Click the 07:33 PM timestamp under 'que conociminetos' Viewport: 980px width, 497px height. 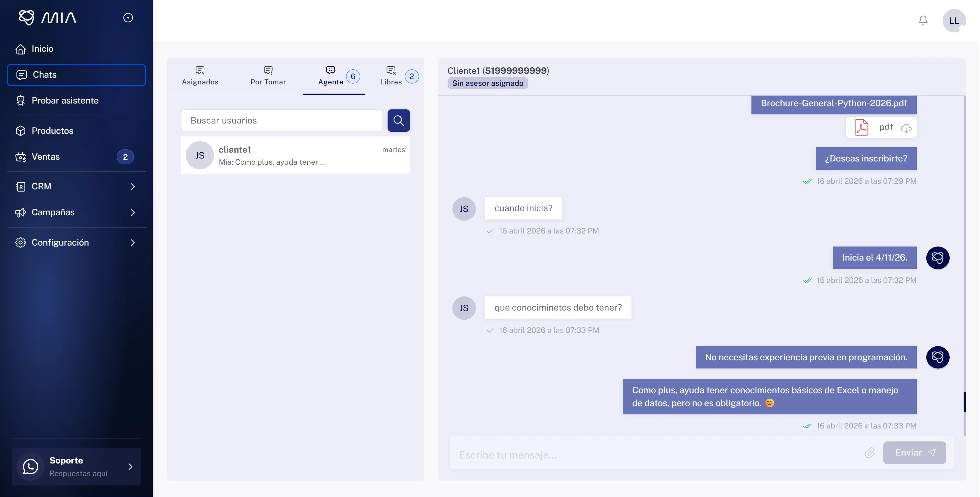(549, 330)
